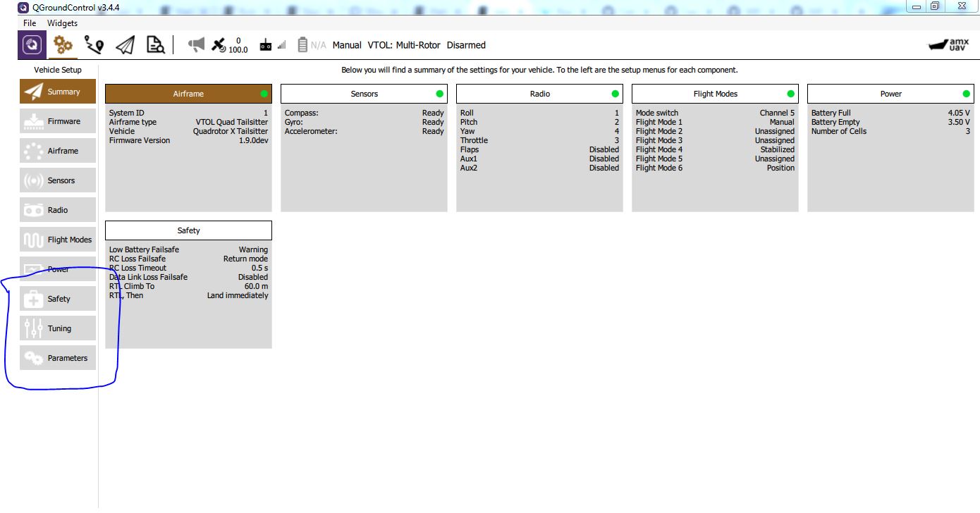
Task: Open Power setup in sidebar
Action: (58, 270)
